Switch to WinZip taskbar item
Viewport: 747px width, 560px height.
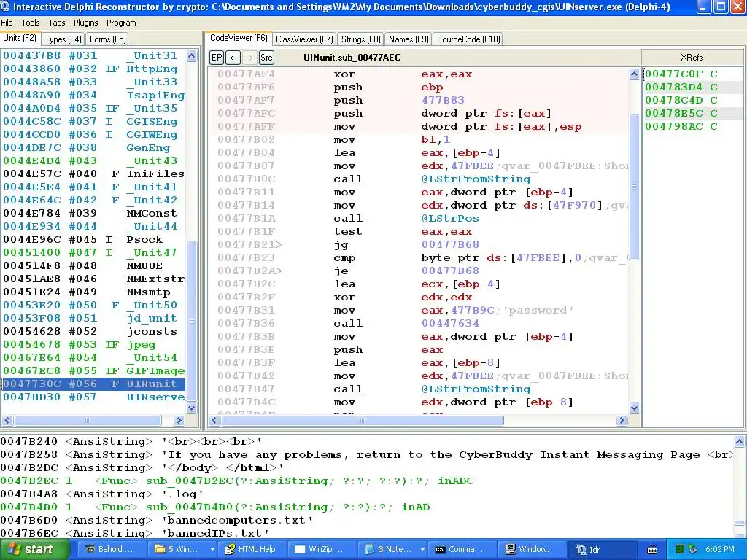pyautogui.click(x=321, y=550)
